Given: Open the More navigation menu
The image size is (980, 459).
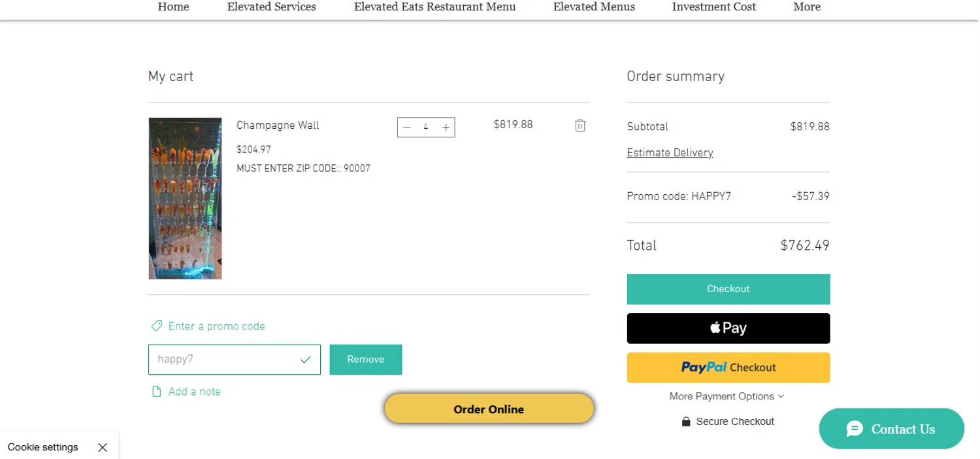Looking at the screenshot, I should click(x=807, y=7).
